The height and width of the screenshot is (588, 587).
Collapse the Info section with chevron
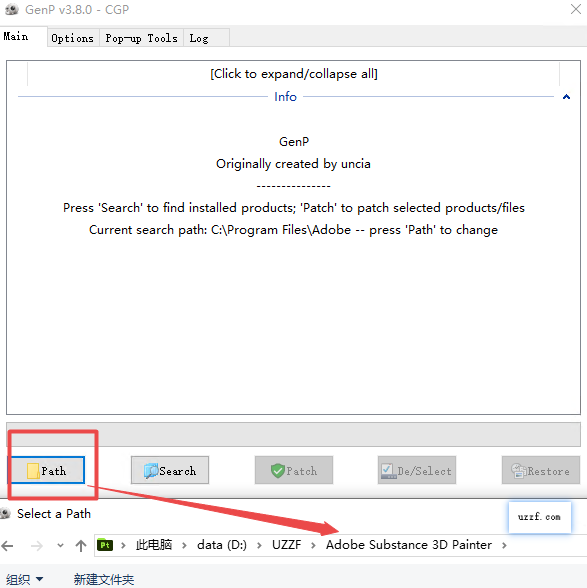pyautogui.click(x=566, y=97)
